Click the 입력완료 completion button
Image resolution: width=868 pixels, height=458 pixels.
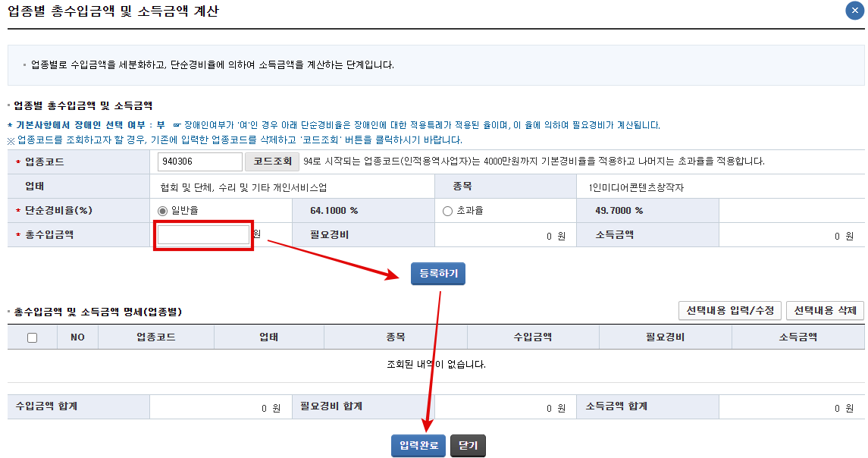click(418, 446)
